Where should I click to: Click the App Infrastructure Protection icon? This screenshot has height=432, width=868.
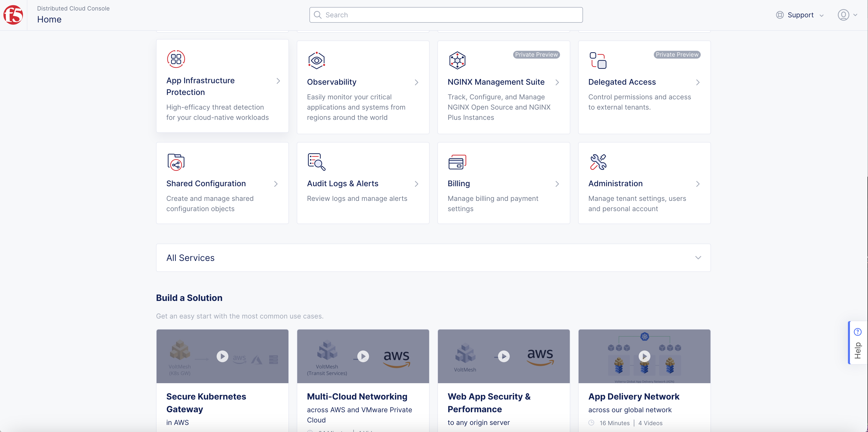(x=176, y=59)
